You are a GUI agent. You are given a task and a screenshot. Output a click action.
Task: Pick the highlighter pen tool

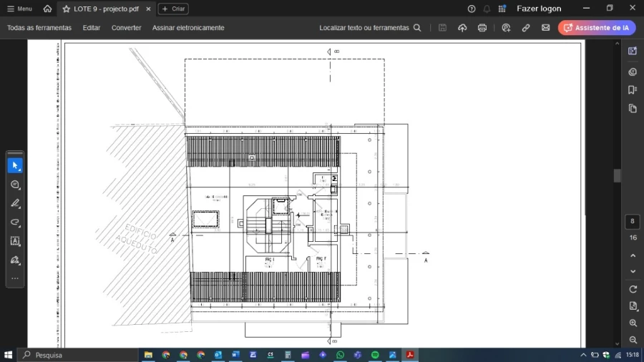(x=15, y=203)
